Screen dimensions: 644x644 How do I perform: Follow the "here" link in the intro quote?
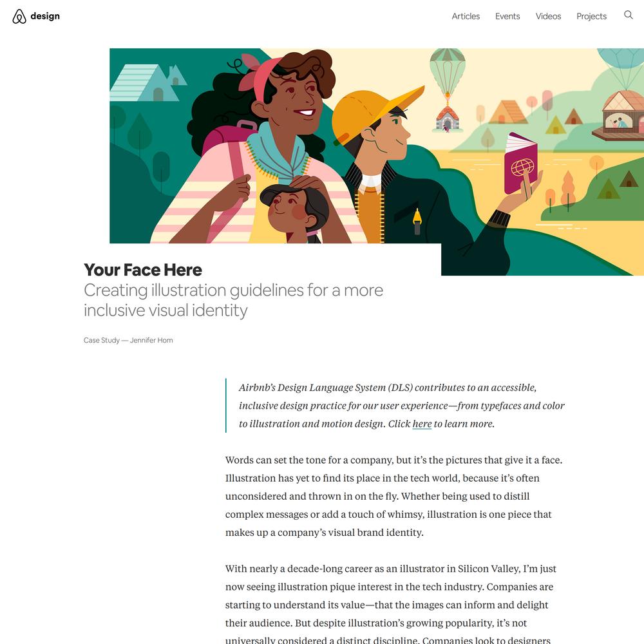click(422, 424)
